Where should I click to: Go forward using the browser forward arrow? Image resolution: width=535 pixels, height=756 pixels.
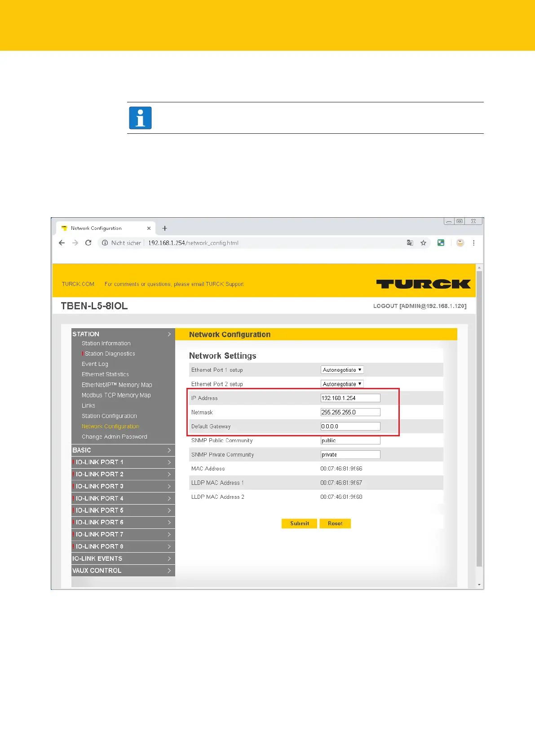(x=75, y=243)
